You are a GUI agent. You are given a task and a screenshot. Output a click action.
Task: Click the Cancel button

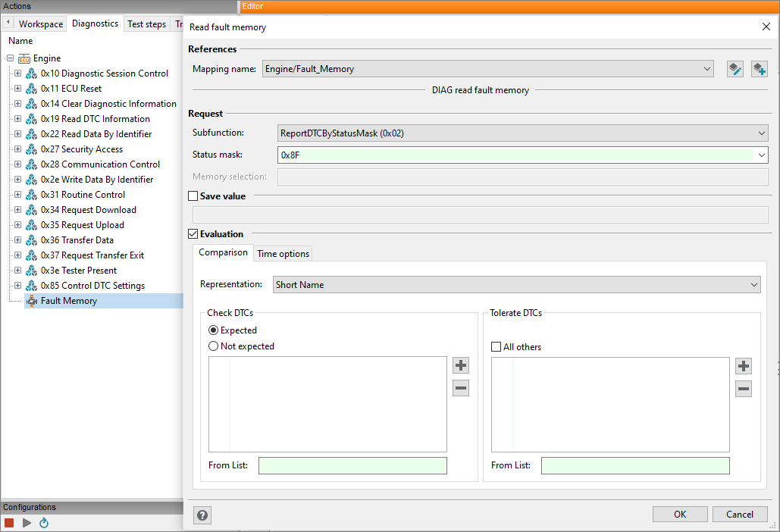tap(739, 515)
